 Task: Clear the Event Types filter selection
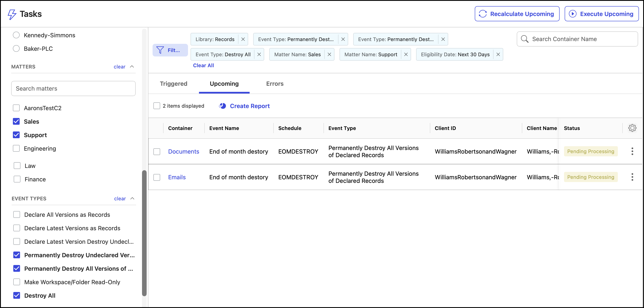[x=120, y=199]
